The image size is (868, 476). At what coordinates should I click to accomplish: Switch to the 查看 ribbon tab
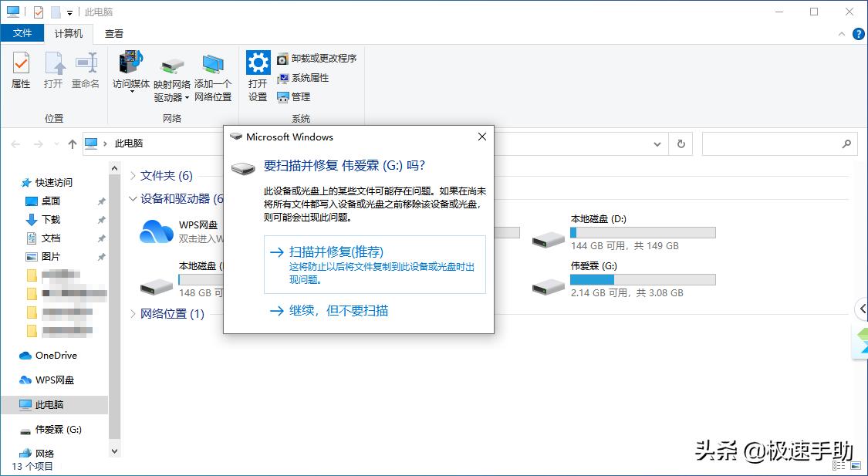[x=113, y=33]
